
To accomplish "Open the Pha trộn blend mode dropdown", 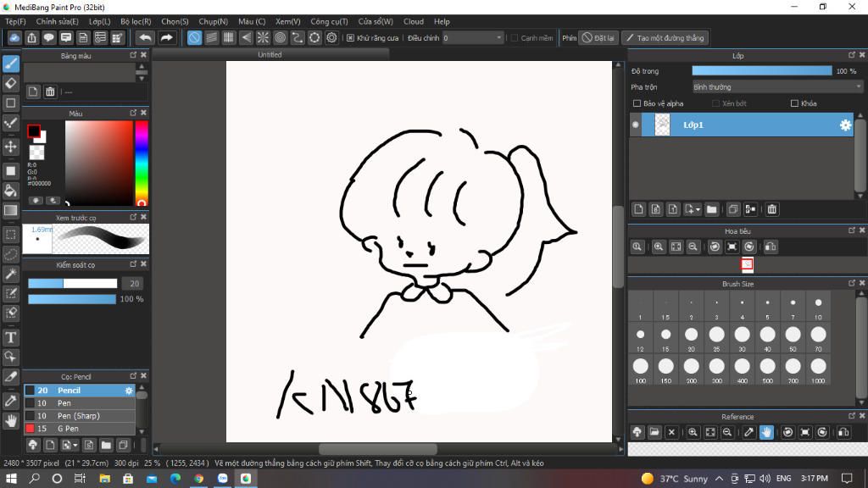I will tap(777, 87).
